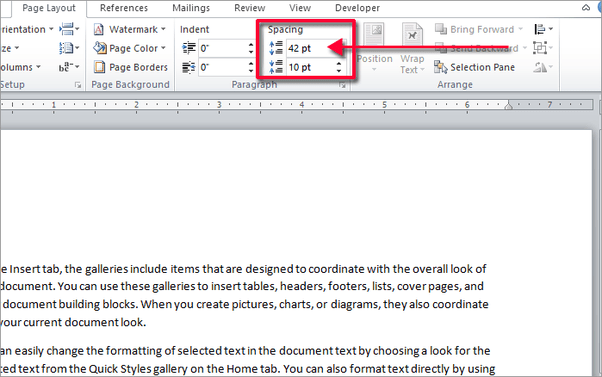Click the Selection Pane icon
602x377 pixels.
440,67
